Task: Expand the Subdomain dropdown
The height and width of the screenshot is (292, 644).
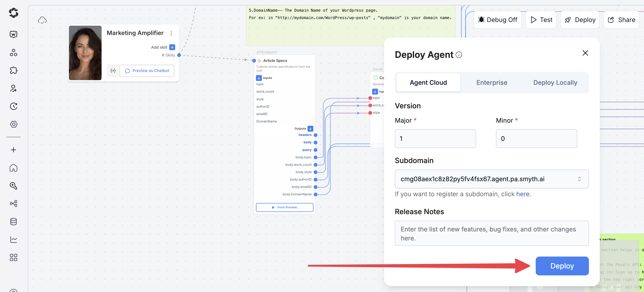Action: (579, 179)
